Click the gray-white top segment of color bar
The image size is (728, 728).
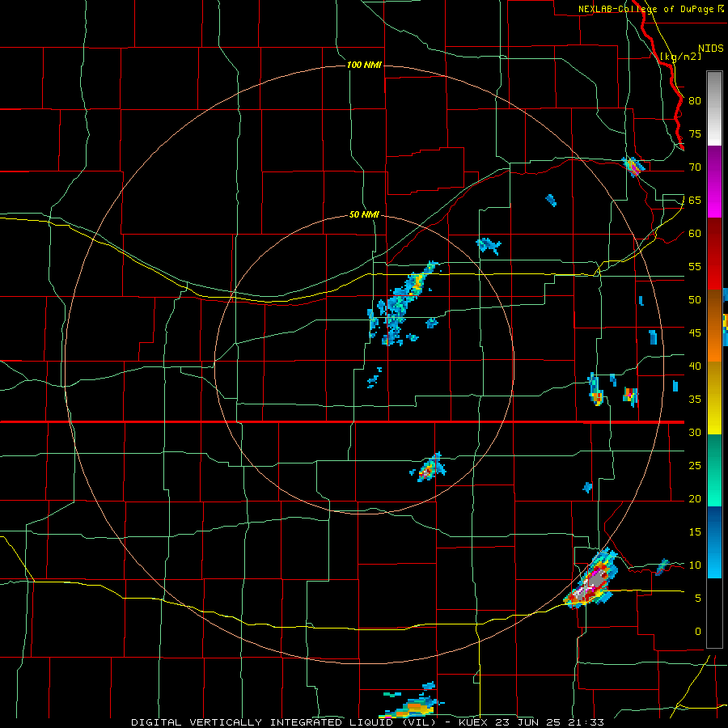[714, 108]
